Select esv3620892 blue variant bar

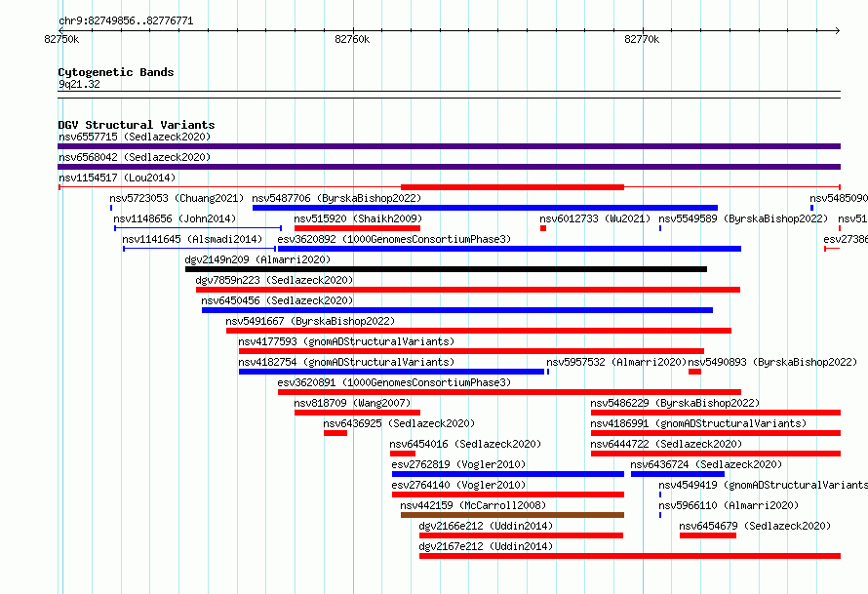509,249
